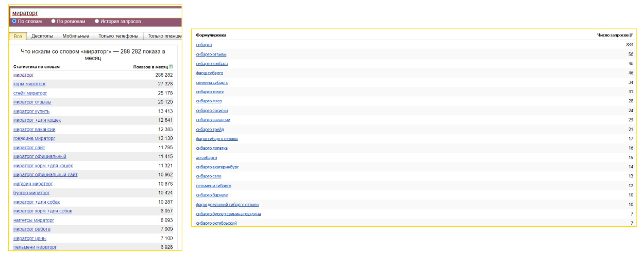Click the «Число запросов» column header

click(x=613, y=35)
